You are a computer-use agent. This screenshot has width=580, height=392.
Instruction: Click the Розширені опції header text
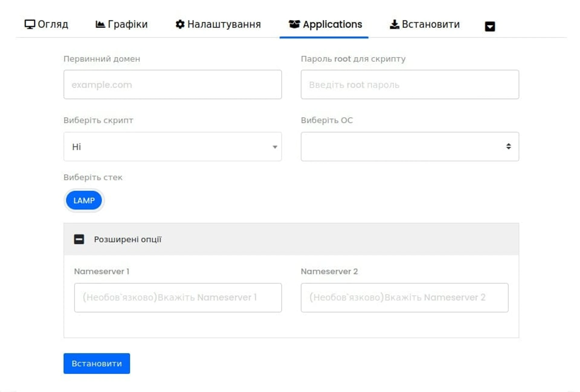128,239
